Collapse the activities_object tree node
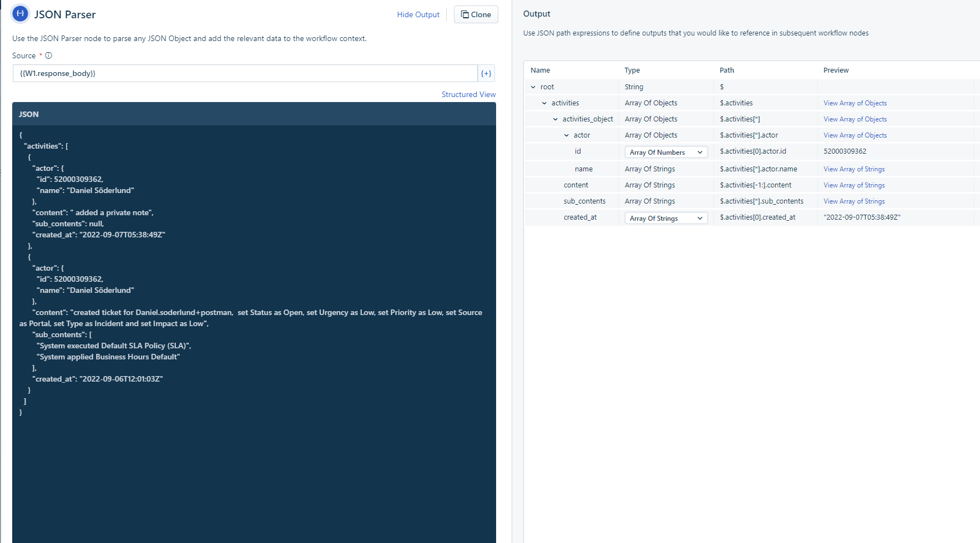The width and height of the screenshot is (980, 543). 555,119
